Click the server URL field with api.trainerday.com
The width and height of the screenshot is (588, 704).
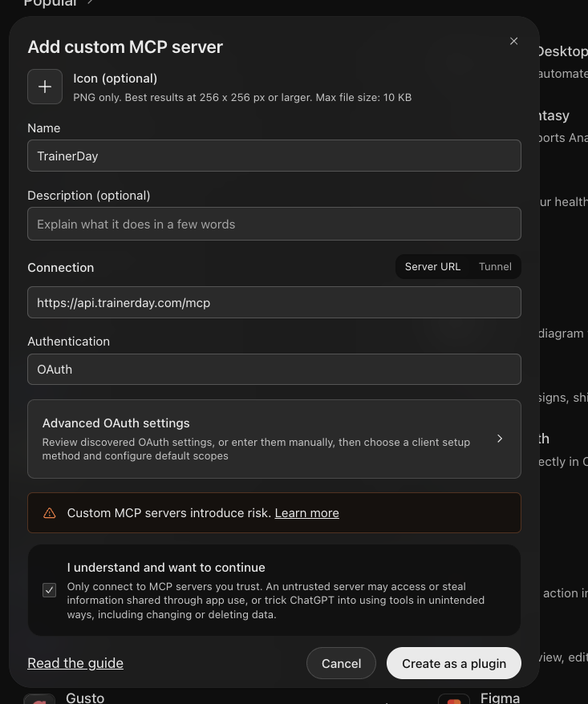coord(274,302)
